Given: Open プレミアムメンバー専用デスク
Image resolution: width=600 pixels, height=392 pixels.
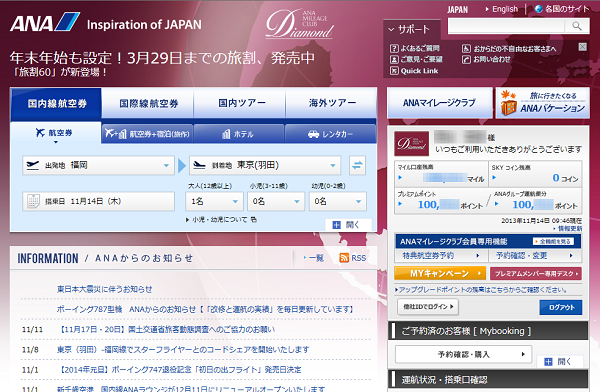Looking at the screenshot, I should coord(536,273).
